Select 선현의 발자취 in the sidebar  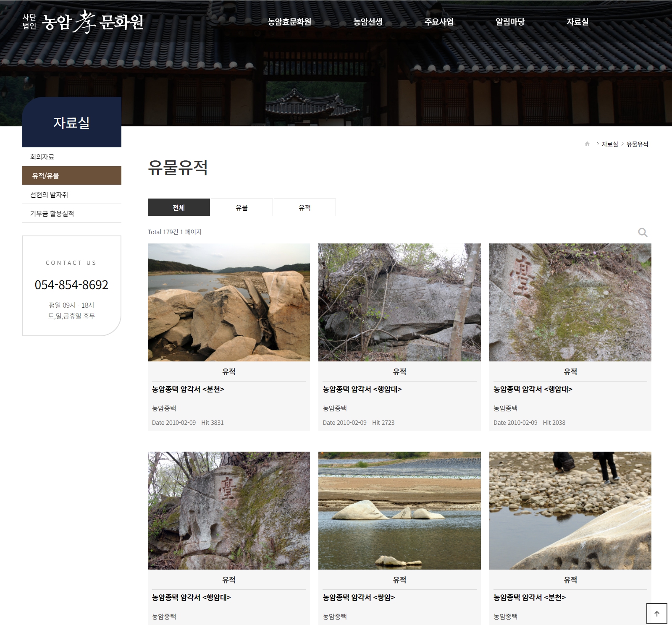71,194
